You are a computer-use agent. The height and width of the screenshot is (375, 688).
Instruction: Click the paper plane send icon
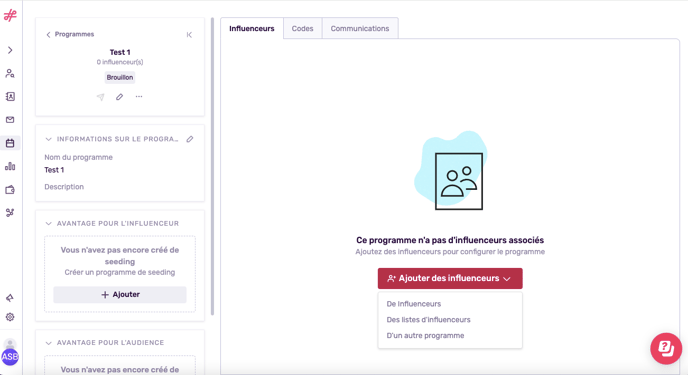100,97
